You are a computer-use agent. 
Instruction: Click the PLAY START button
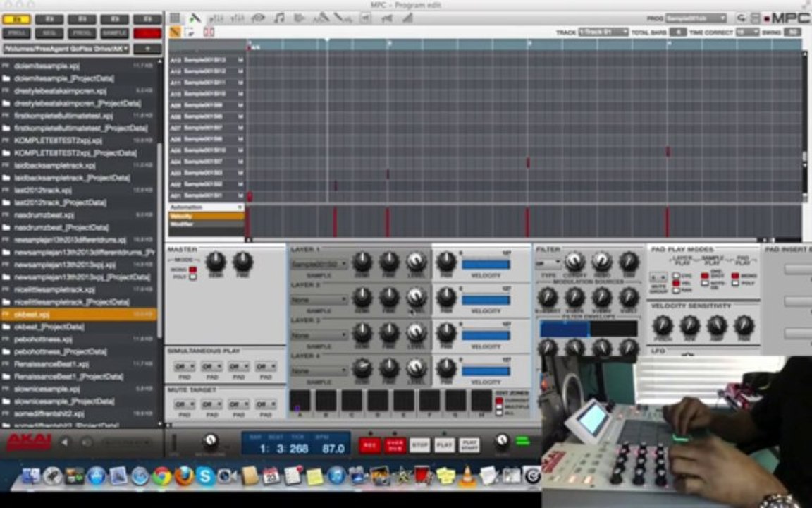pyautogui.click(x=469, y=445)
